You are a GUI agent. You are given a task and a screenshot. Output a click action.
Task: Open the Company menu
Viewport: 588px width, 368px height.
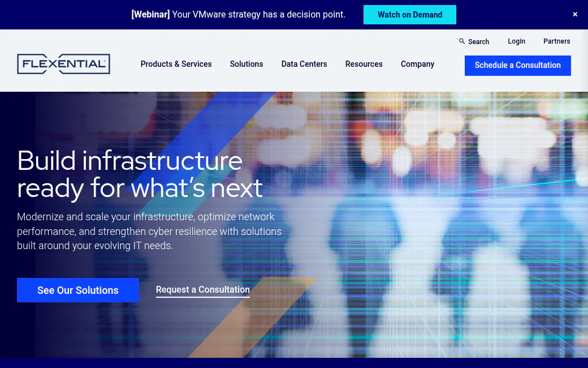417,64
